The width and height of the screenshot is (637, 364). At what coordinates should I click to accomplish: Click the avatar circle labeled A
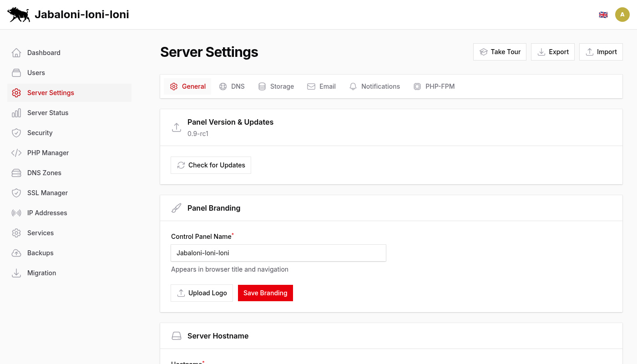[622, 14]
